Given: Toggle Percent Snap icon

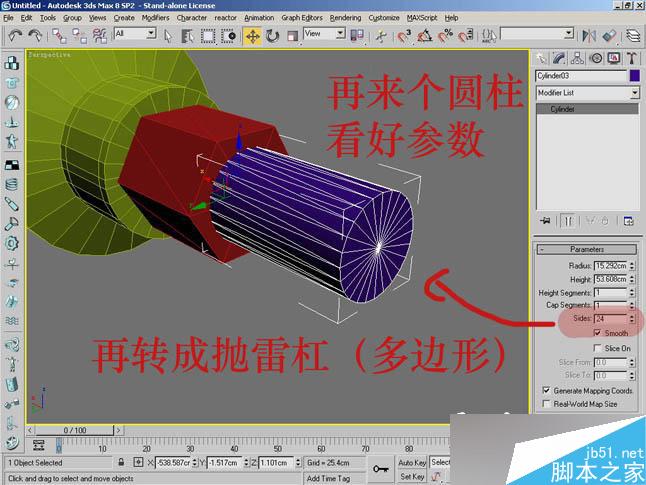Looking at the screenshot, I should pos(445,36).
